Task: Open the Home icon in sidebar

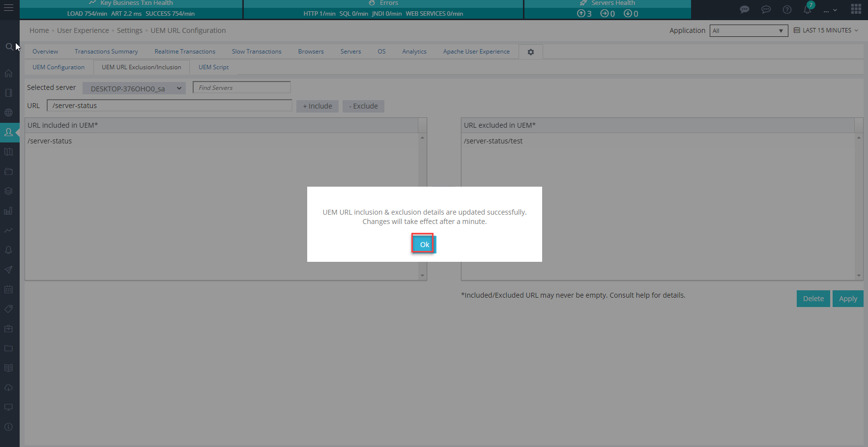Action: point(8,73)
